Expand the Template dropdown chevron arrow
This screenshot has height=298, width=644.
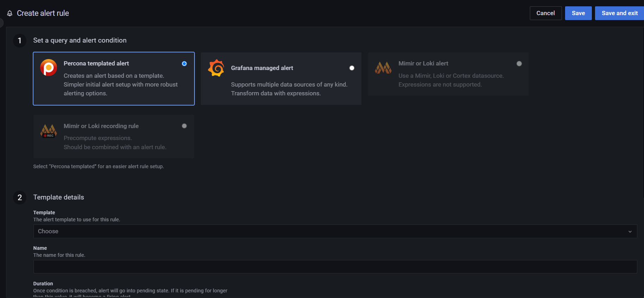tap(630, 232)
